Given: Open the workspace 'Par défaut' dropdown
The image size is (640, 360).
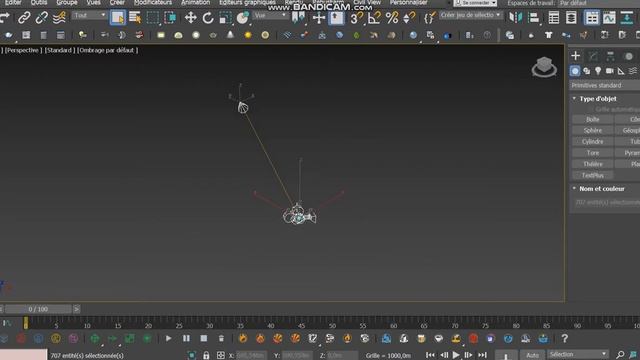Looking at the screenshot, I should (x=599, y=3).
